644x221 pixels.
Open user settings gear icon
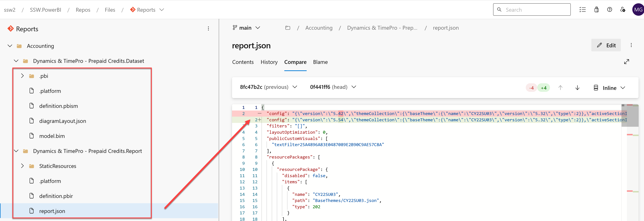coord(623,10)
